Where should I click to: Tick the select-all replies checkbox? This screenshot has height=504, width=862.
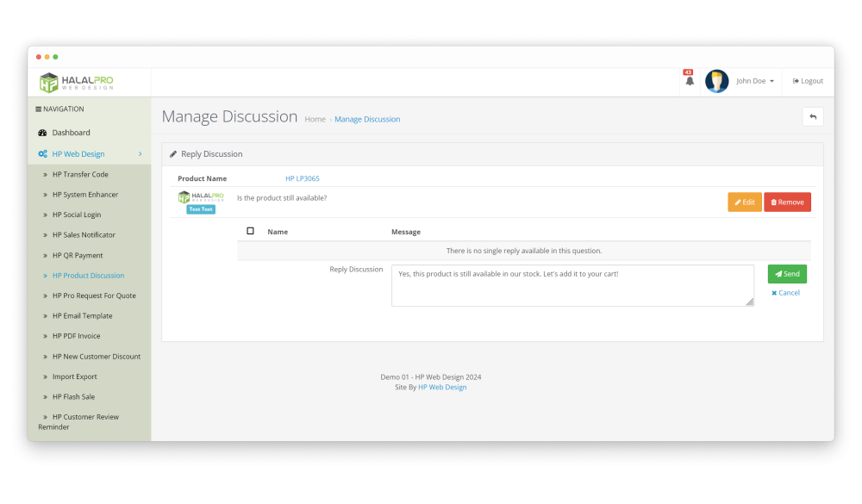pos(250,231)
